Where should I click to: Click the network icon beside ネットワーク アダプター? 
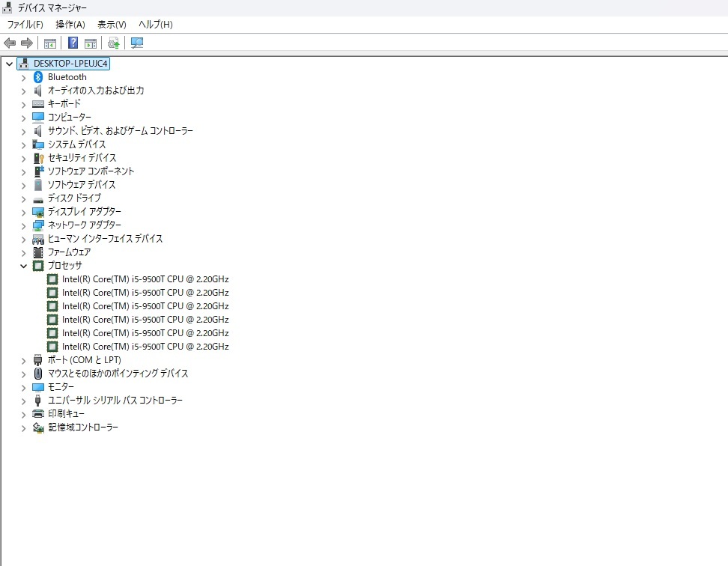38,225
